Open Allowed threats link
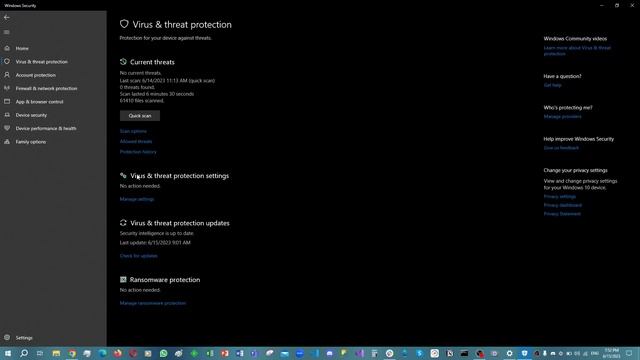This screenshot has height=360, width=640. [136, 142]
